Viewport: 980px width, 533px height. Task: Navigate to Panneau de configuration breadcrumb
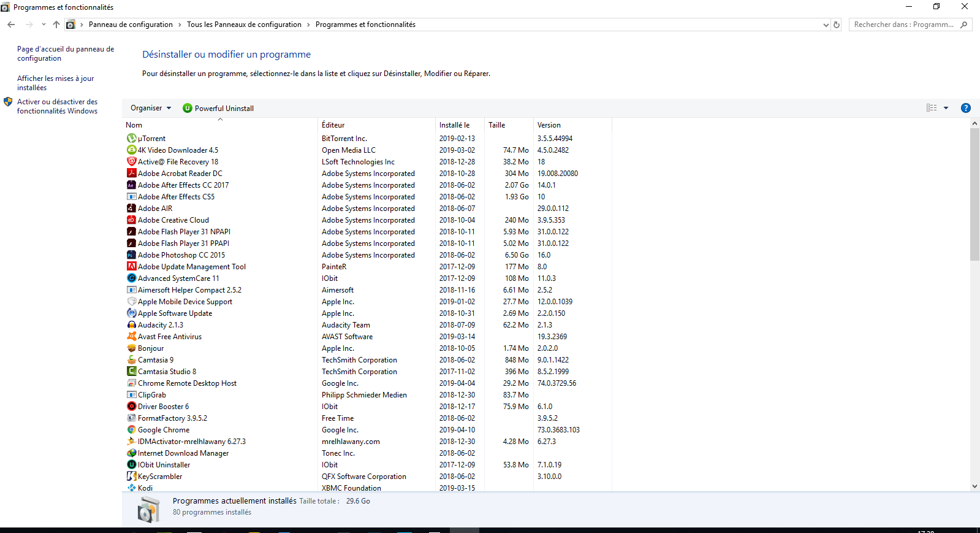click(x=131, y=25)
